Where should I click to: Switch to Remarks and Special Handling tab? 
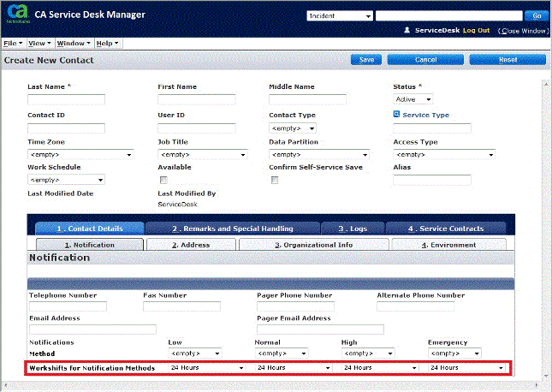(x=232, y=229)
